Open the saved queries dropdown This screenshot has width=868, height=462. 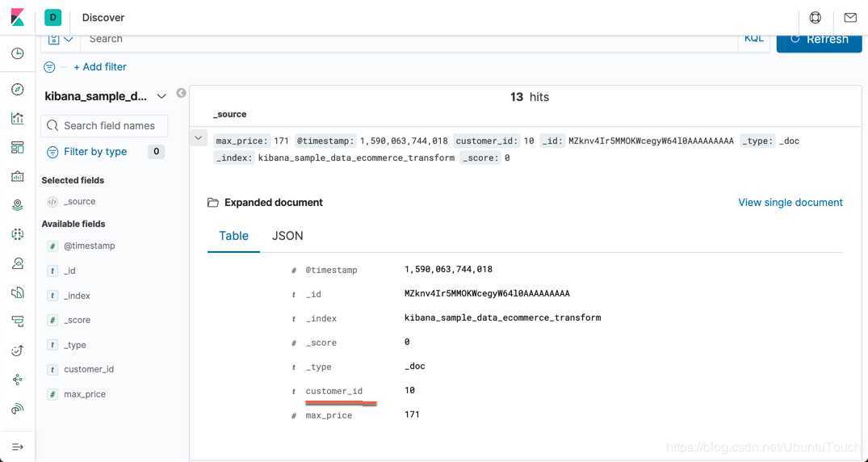(x=61, y=40)
